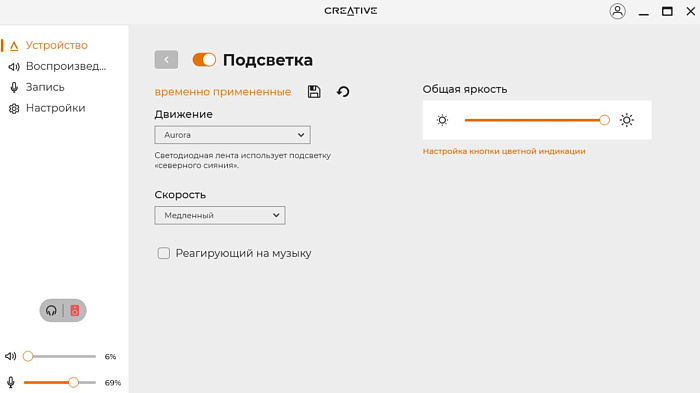The image size is (700, 393).
Task: Close the Creative app window
Action: (x=691, y=11)
